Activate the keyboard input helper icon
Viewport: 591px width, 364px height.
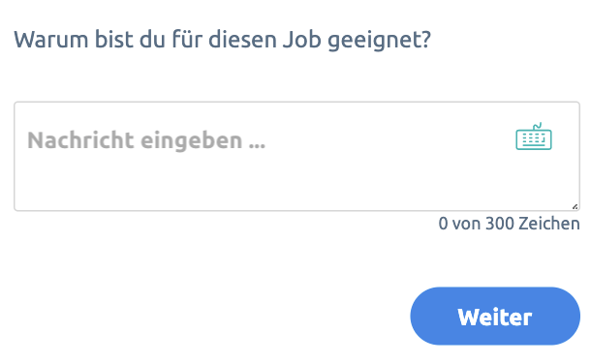[x=534, y=136]
